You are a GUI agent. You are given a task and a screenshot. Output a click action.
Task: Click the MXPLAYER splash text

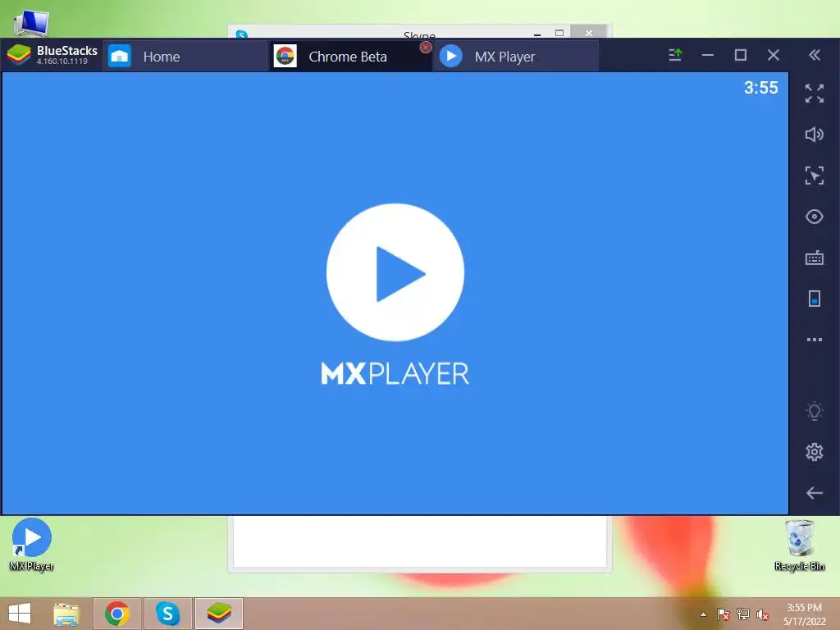tap(395, 373)
